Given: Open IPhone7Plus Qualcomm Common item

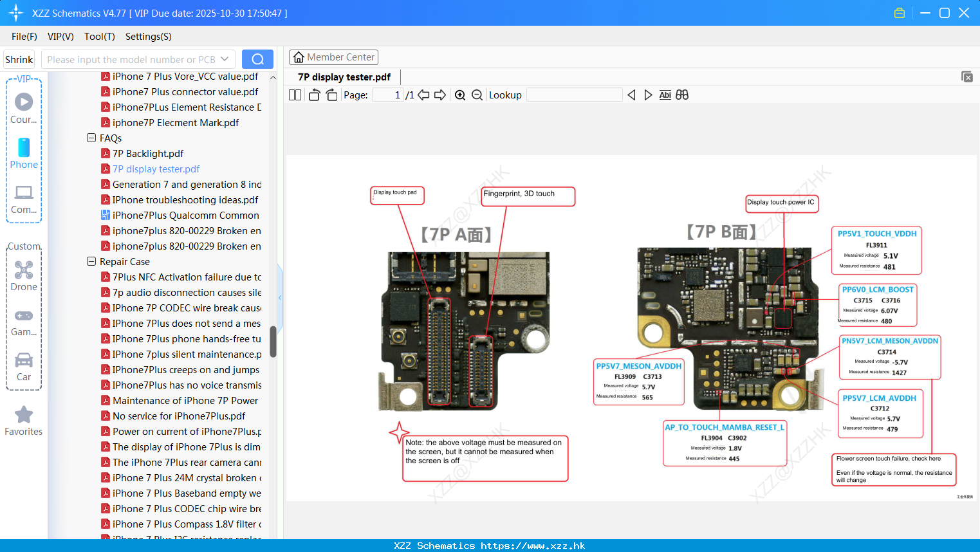Looking at the screenshot, I should click(x=186, y=215).
